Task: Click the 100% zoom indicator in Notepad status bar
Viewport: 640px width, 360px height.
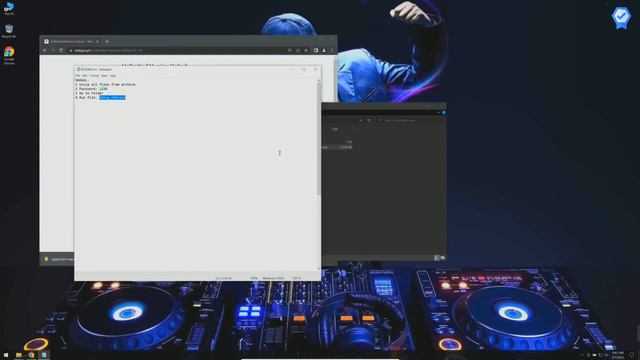Action: [x=254, y=278]
